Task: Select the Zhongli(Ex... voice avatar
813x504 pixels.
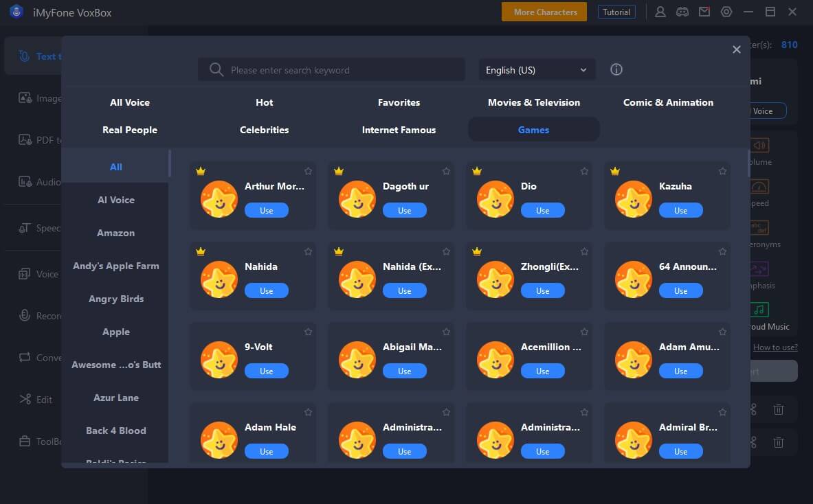Action: pyautogui.click(x=495, y=279)
